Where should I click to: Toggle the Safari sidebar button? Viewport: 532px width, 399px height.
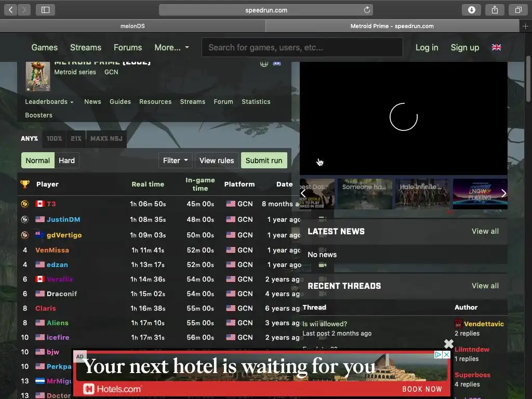coord(46,10)
